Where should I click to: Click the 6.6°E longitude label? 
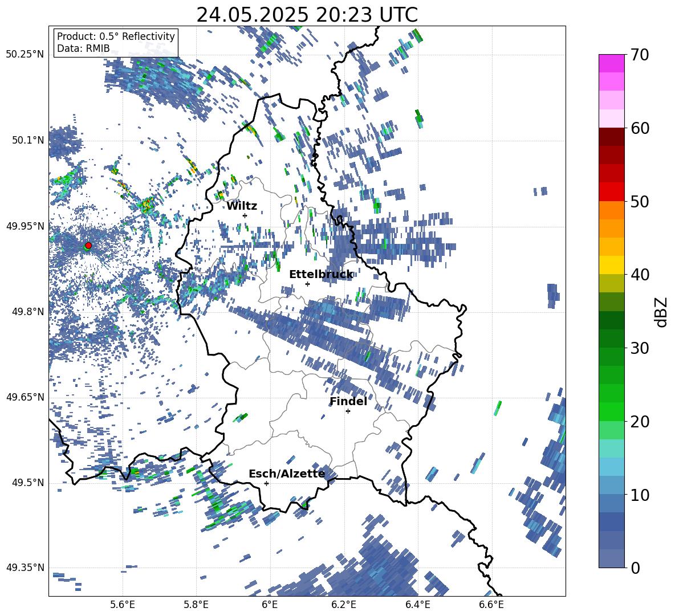491,605
